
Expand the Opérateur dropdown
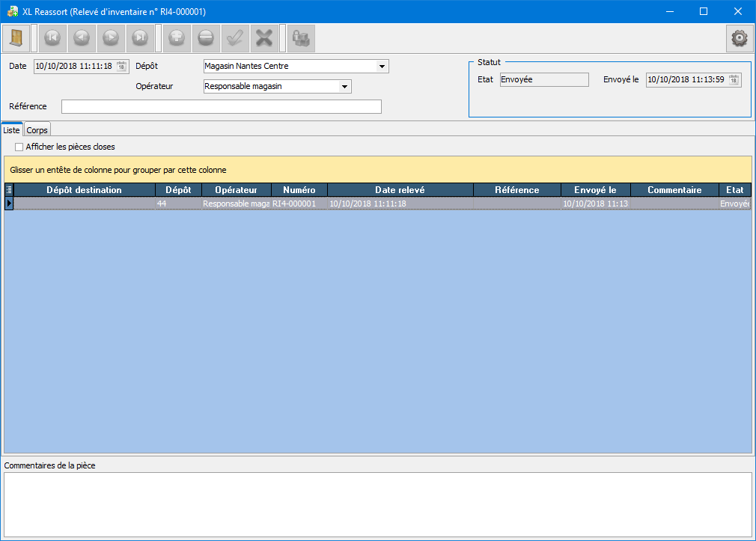point(345,87)
